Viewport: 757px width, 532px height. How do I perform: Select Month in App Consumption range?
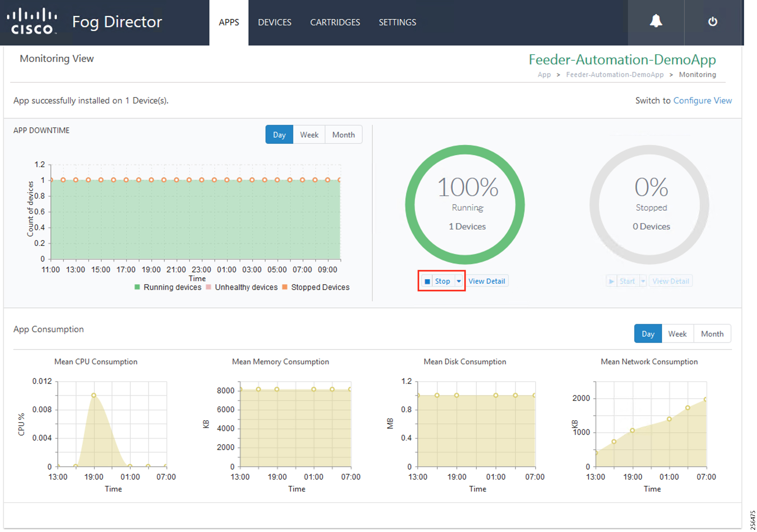click(x=712, y=333)
